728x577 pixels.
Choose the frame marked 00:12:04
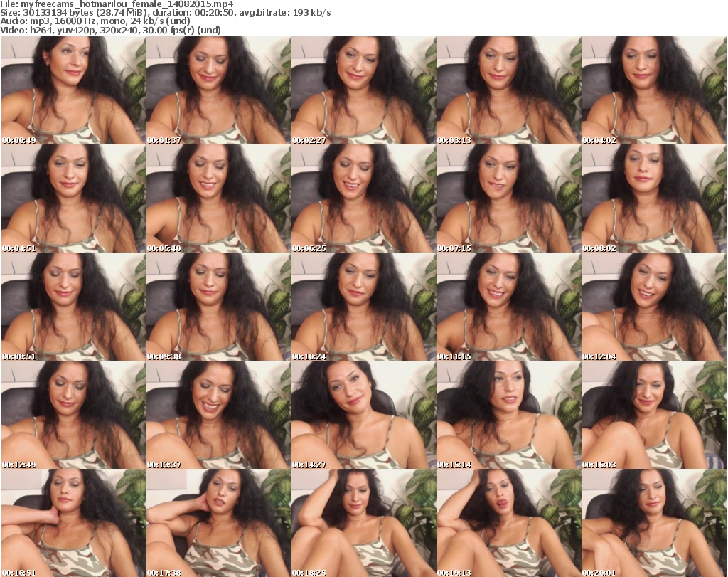(x=654, y=307)
